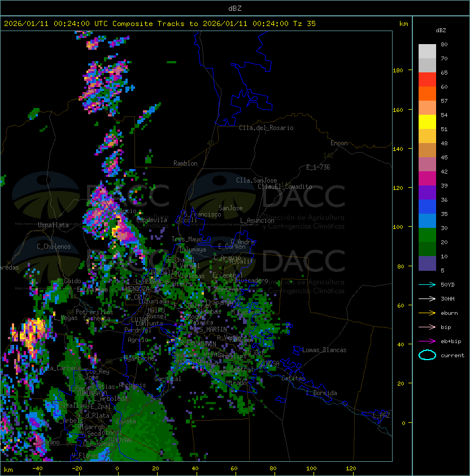Click the Zapata map label
This screenshot has height=476, width=470.
click(125, 421)
